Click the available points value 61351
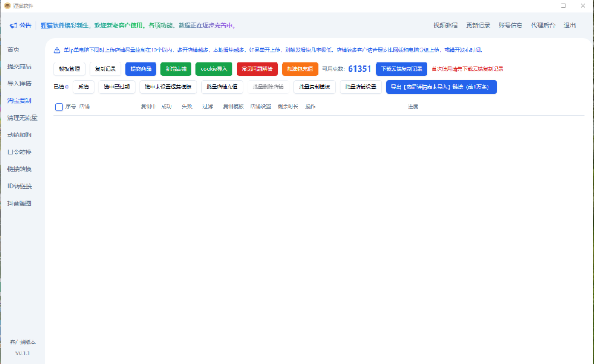This screenshot has width=594, height=364. point(359,69)
